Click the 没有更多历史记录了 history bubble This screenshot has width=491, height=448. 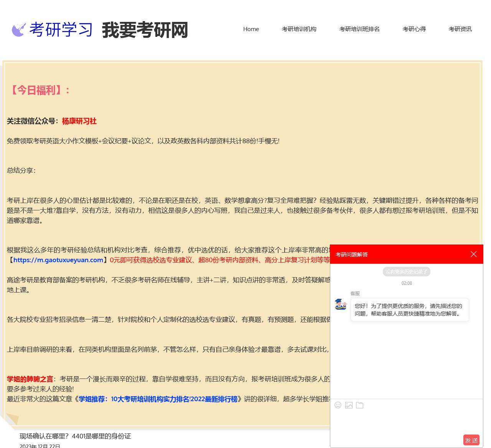406,271
